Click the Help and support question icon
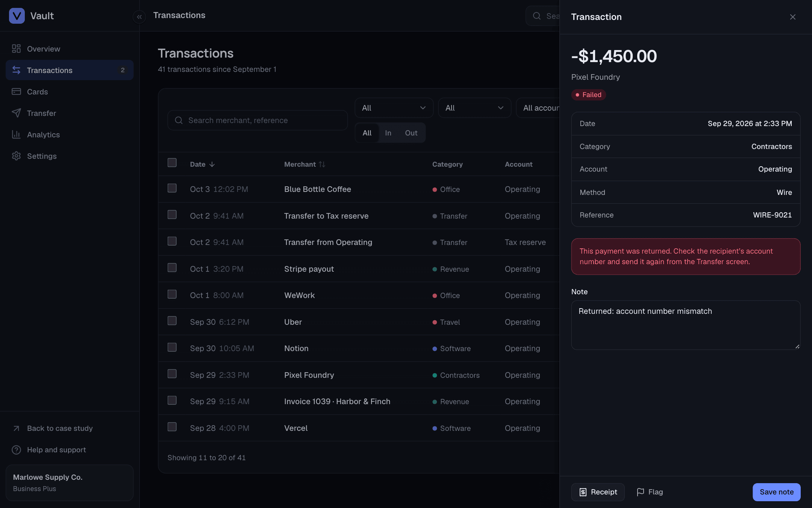This screenshot has height=508, width=812. coord(16,450)
